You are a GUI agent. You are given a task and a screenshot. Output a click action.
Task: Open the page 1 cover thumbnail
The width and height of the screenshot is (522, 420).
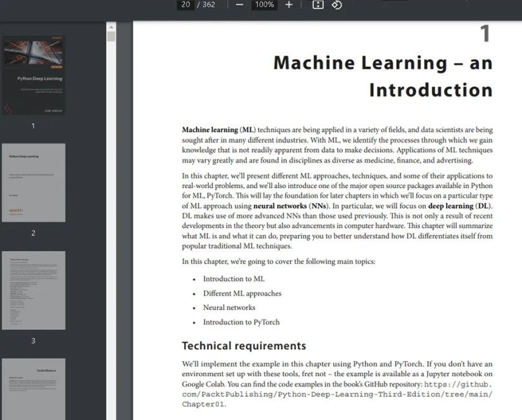click(x=34, y=75)
